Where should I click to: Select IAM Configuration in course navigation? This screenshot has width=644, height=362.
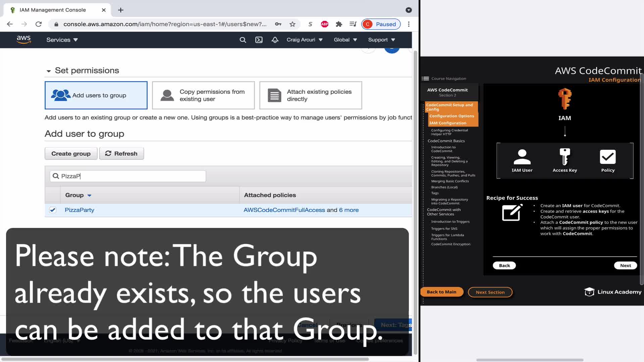pos(447,123)
